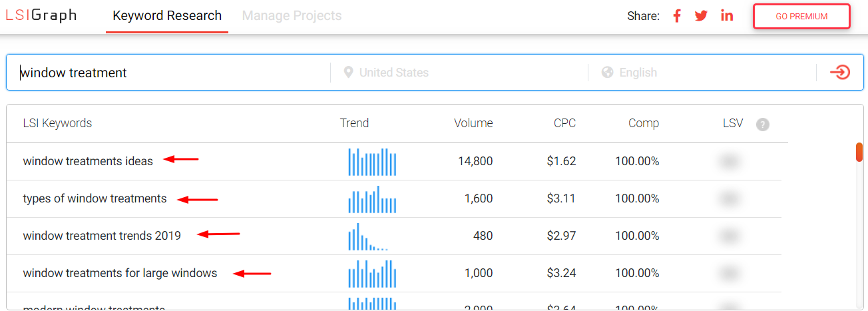
Task: Click CPC value $3.11
Action: (562, 198)
